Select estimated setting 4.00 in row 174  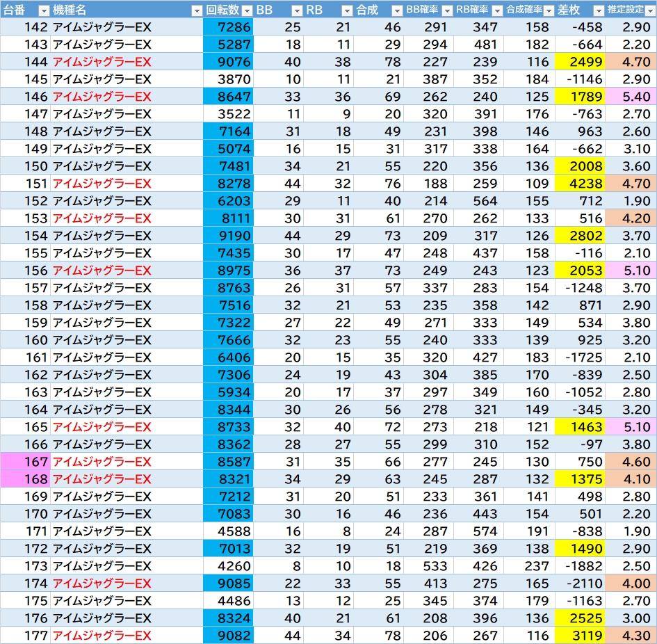[631, 583]
